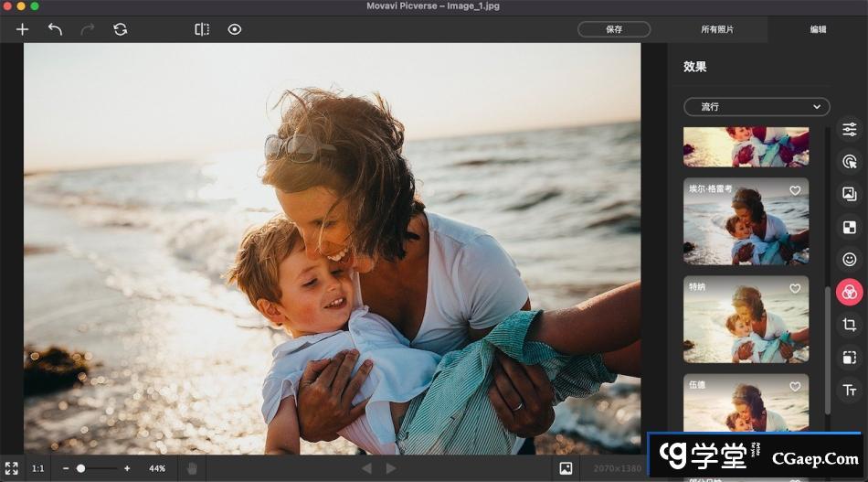
Task: Select the Text tool
Action: [x=849, y=391]
